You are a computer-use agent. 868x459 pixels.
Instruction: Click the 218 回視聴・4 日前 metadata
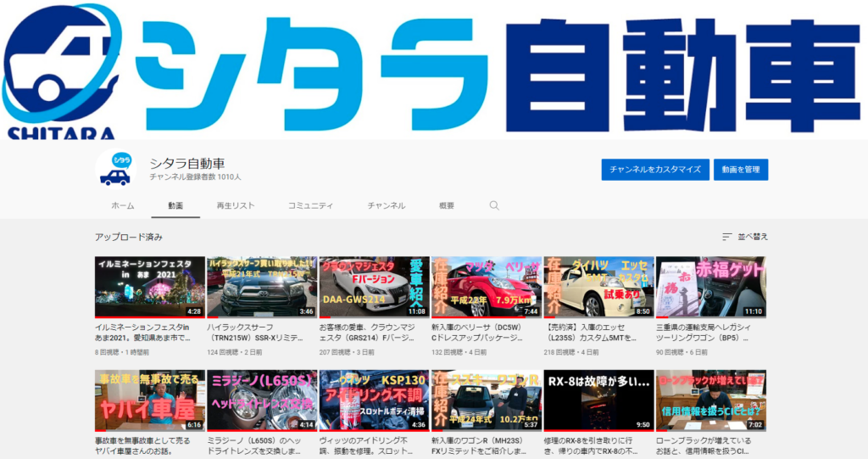572,352
